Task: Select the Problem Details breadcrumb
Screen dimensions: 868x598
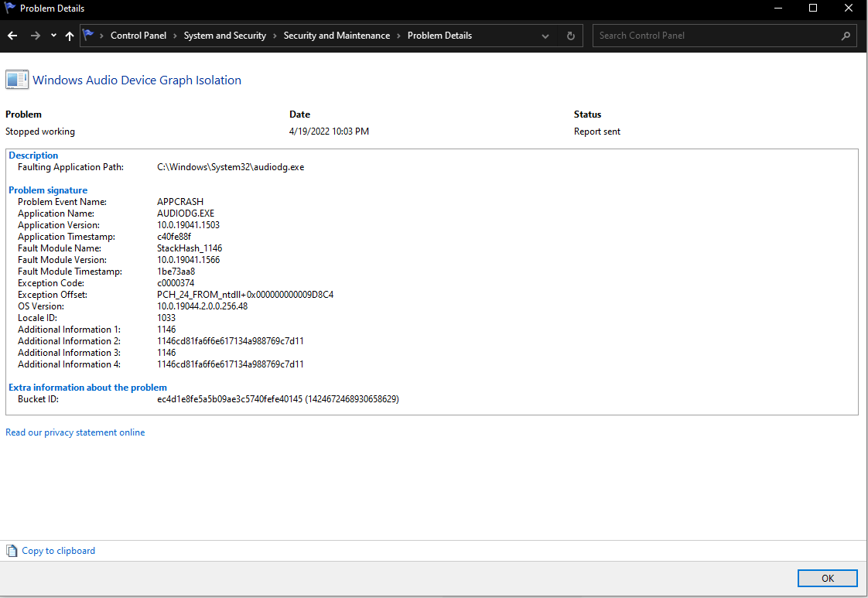Action: click(x=439, y=36)
